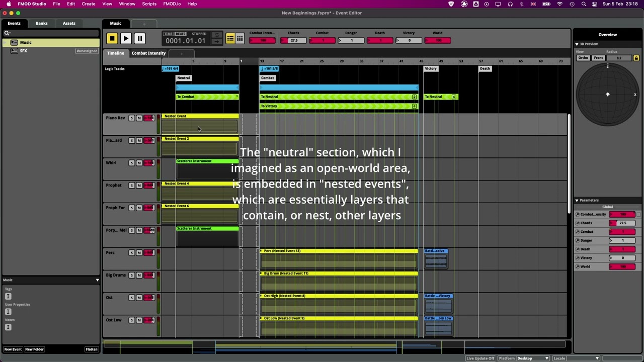
Task: Open the Edit menu
Action: (71, 4)
